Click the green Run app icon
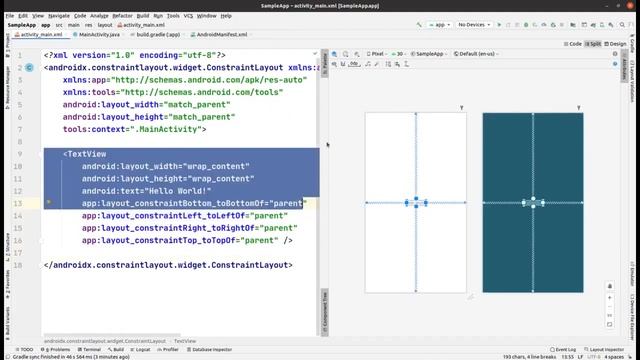Screen dimensions: 640x360 coord(499,25)
